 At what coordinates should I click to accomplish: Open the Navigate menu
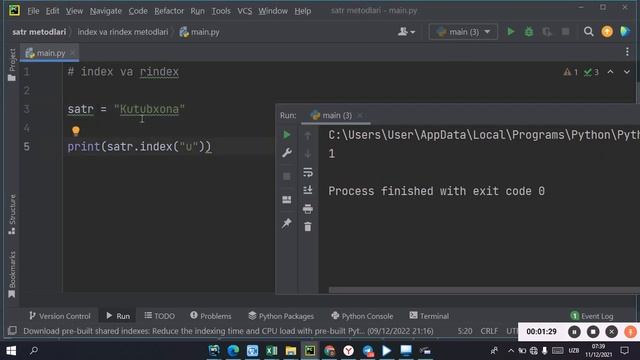(106, 11)
